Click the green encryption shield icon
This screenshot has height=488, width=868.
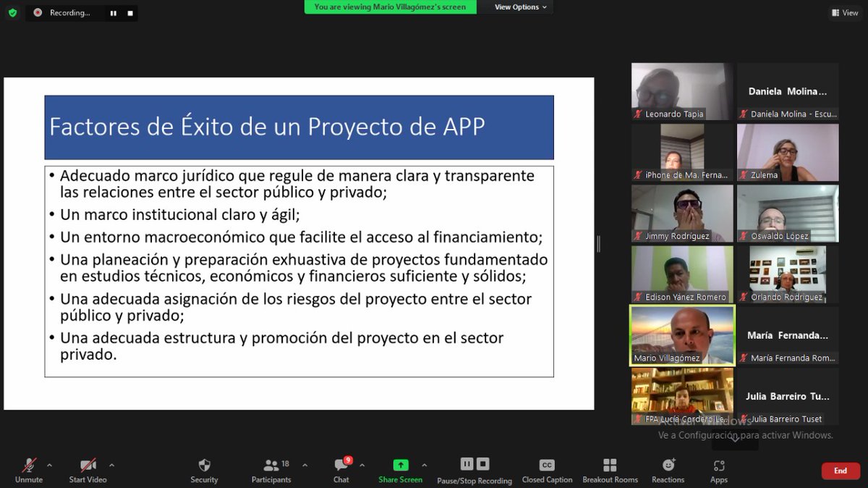(12, 12)
